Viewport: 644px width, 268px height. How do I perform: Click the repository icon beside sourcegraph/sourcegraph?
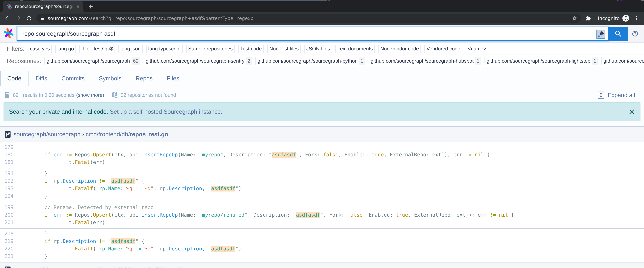8,134
